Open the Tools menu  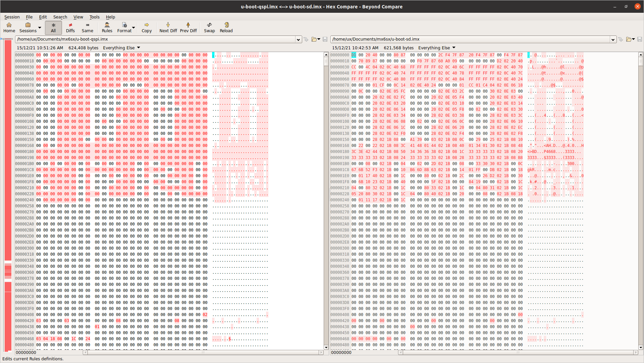pyautogui.click(x=94, y=17)
